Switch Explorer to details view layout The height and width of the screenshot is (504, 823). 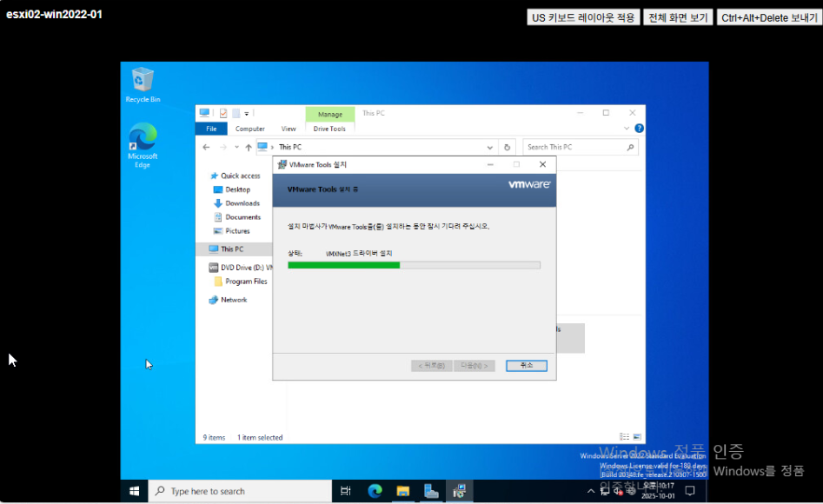pyautogui.click(x=624, y=437)
